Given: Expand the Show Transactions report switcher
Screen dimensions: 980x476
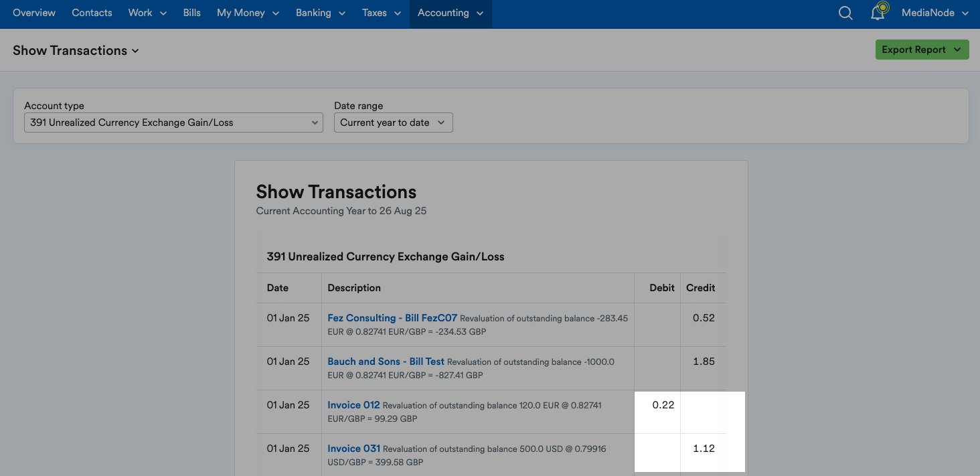Looking at the screenshot, I should pyautogui.click(x=76, y=50).
